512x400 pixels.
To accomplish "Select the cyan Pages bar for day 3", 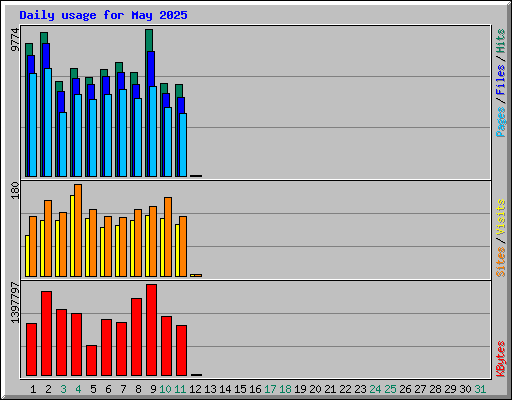I will [x=63, y=144].
